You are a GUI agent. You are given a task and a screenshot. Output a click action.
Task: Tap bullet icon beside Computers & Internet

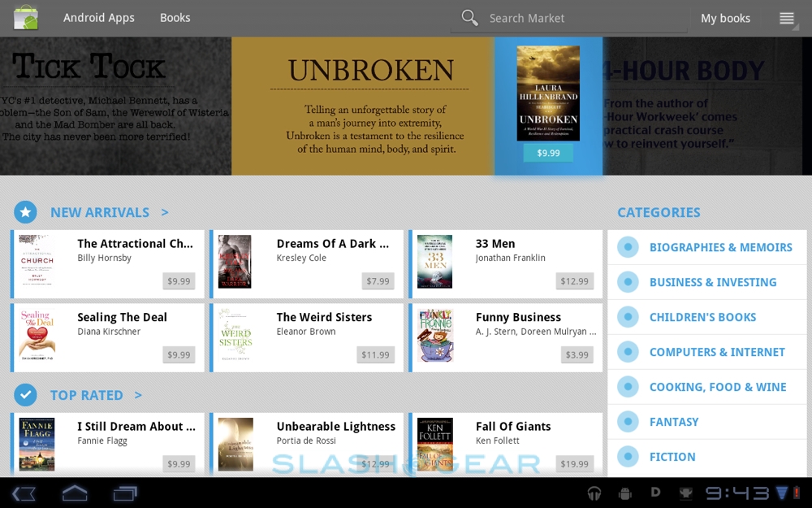click(x=628, y=352)
